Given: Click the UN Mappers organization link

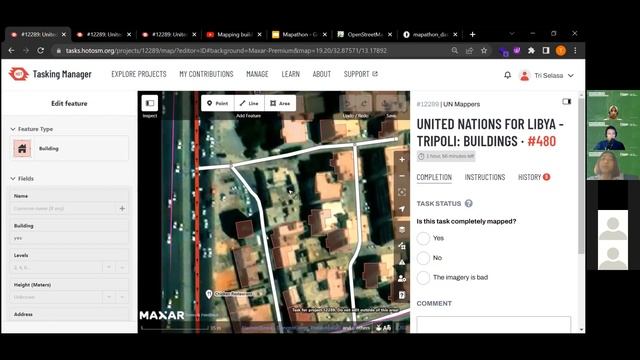Looking at the screenshot, I should [x=461, y=104].
